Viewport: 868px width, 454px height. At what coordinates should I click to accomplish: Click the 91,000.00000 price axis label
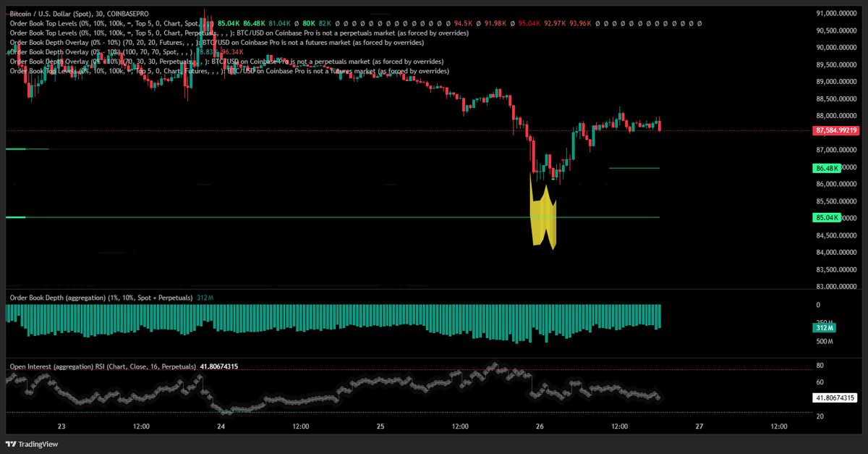tap(837, 13)
